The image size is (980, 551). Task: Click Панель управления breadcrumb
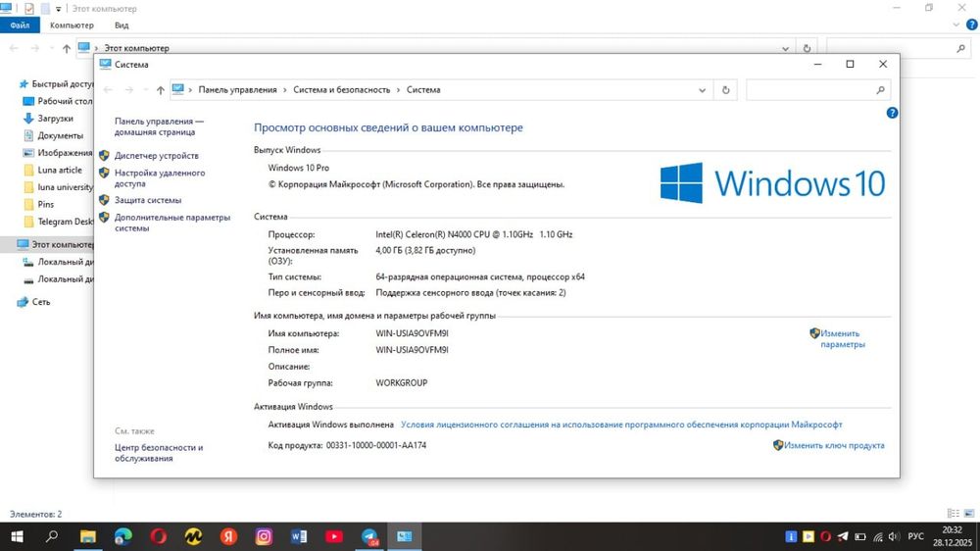coord(237,90)
